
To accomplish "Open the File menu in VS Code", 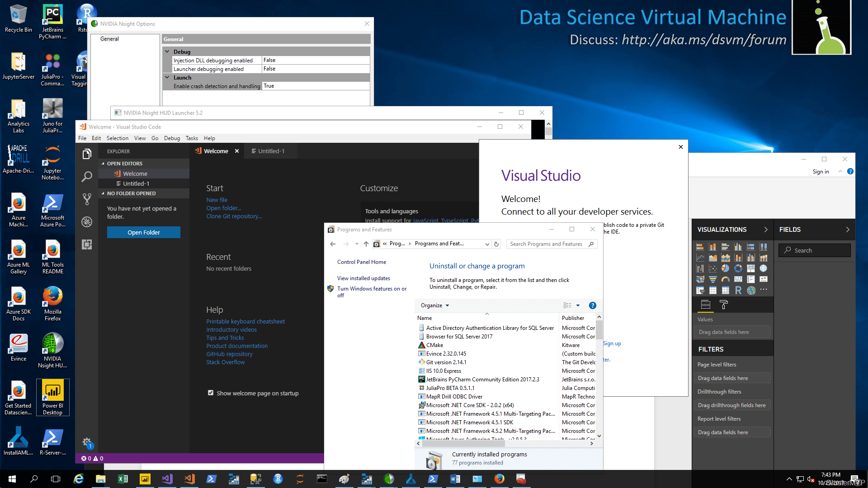I will coord(82,138).
